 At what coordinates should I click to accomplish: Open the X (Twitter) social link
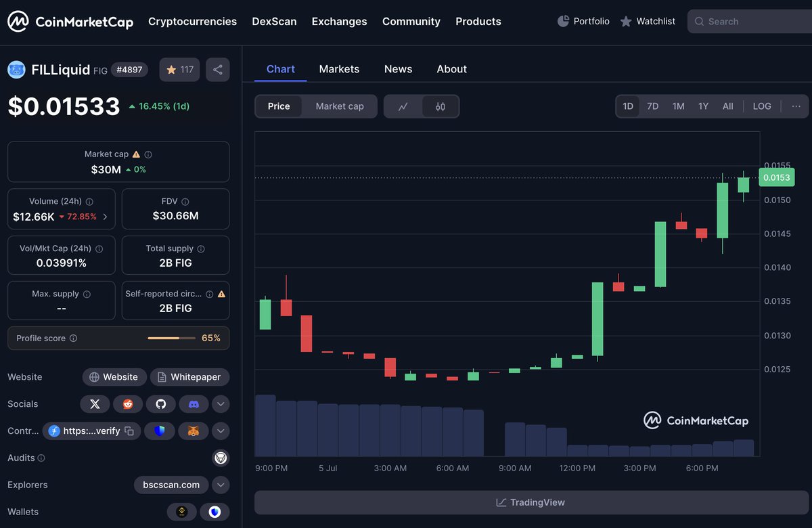pos(95,404)
